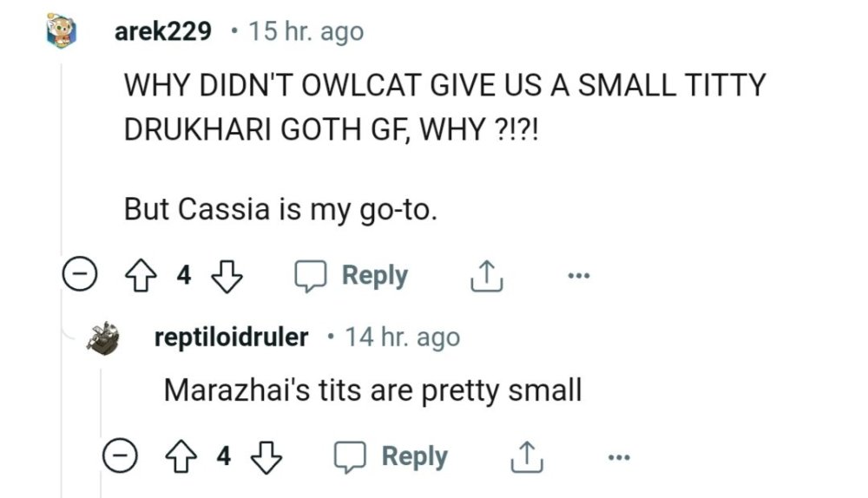Downvote arek229's comment
This screenshot has height=498, width=868.
225,277
